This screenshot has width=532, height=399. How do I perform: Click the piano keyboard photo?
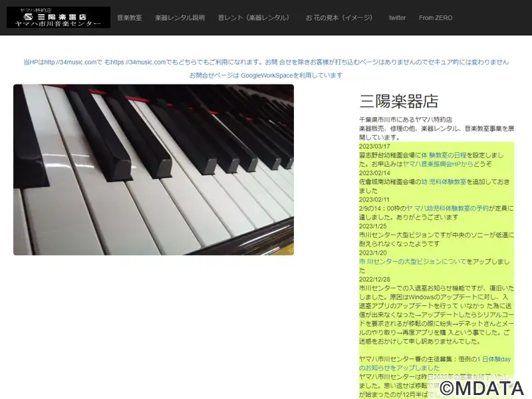click(x=154, y=170)
